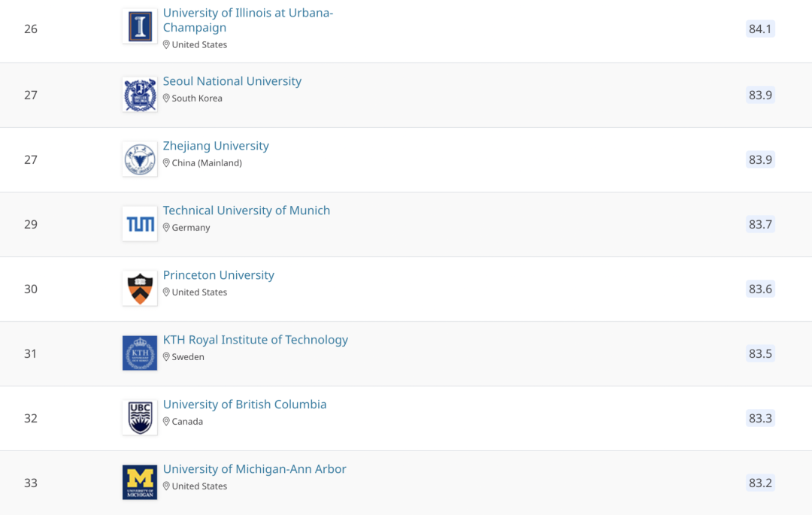The height and width of the screenshot is (515, 812).
Task: Click the 83.7 score for Munich
Action: 760,224
